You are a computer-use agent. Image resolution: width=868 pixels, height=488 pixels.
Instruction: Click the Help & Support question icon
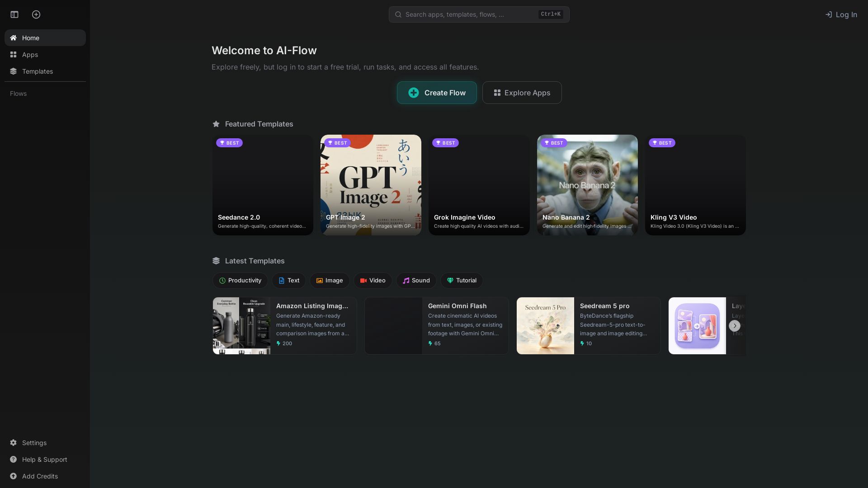(14, 460)
